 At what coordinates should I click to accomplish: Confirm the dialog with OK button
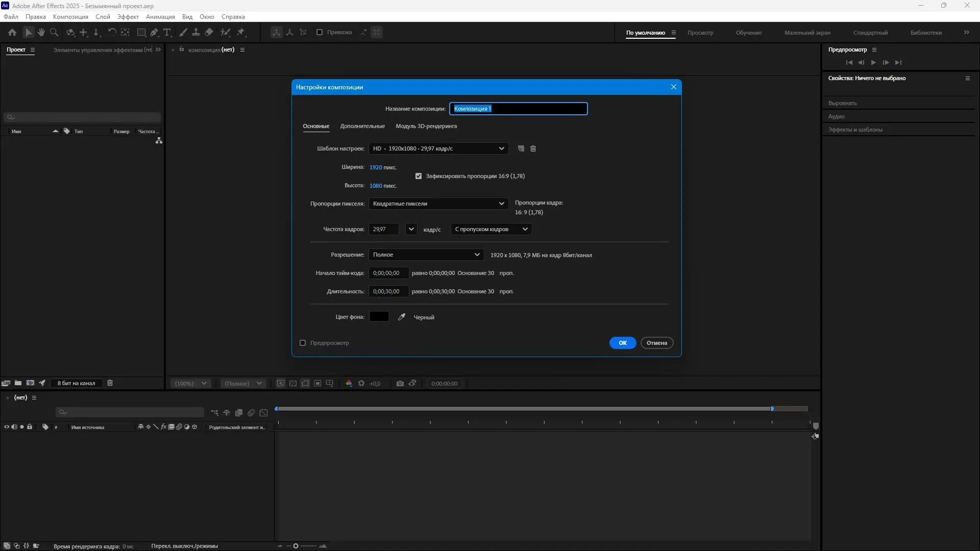point(622,343)
